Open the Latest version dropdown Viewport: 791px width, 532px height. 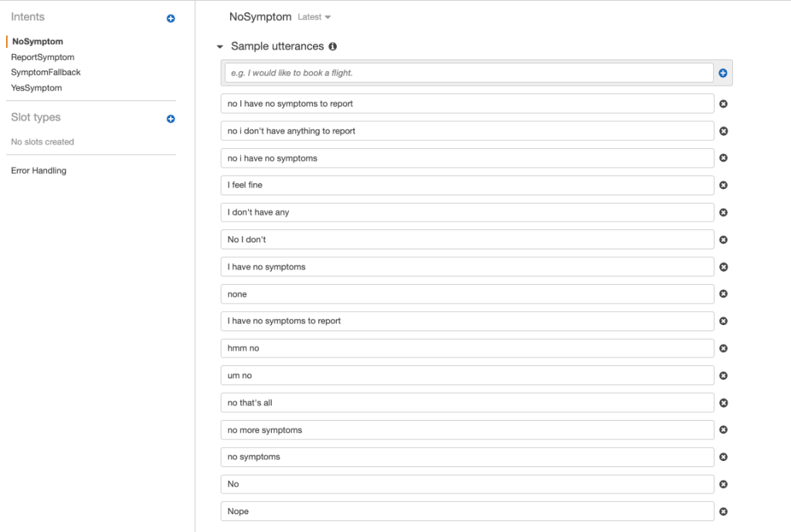pos(314,16)
